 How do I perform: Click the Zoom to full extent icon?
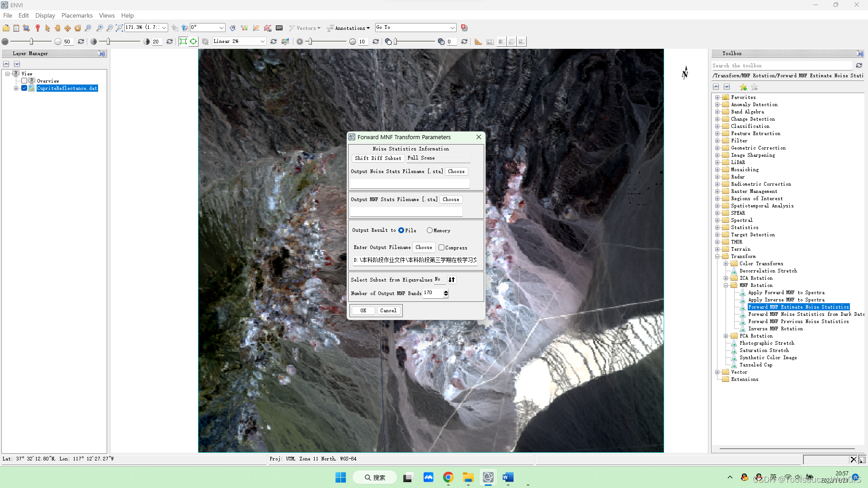coord(119,28)
